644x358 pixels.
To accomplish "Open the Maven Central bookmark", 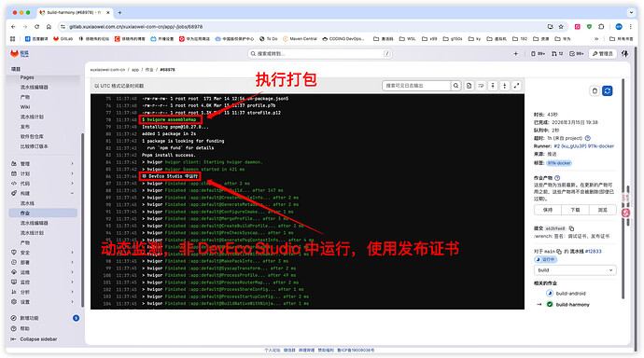I will click(x=300, y=39).
